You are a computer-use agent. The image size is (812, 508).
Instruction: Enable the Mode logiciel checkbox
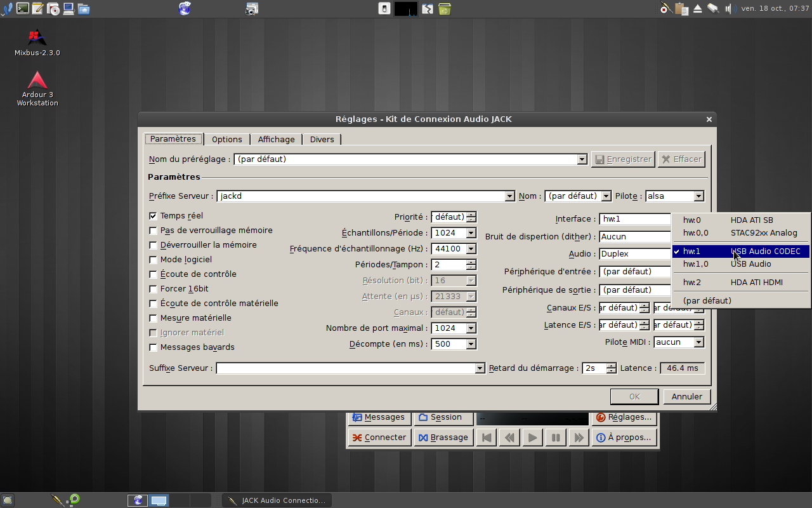coord(153,260)
